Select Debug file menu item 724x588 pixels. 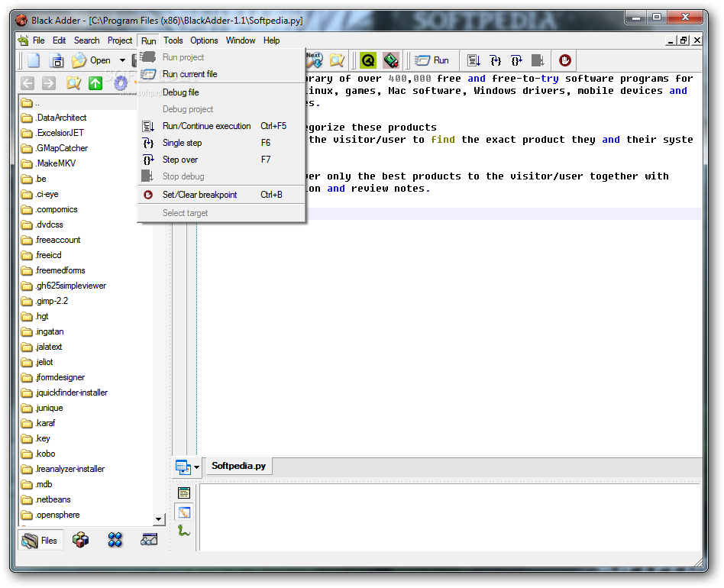(x=221, y=92)
